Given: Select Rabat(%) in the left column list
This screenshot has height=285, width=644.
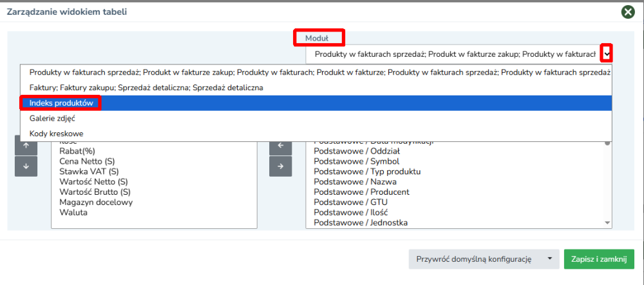Looking at the screenshot, I should pos(77,151).
